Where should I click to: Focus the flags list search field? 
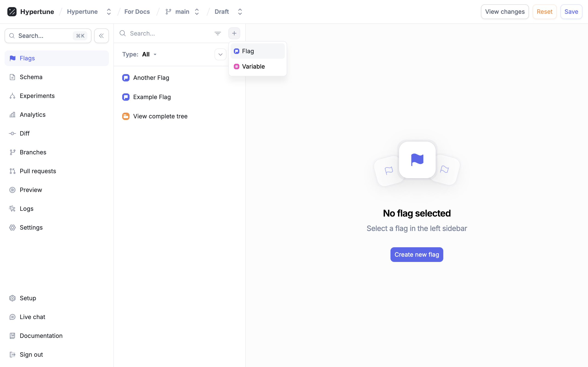tap(168, 33)
